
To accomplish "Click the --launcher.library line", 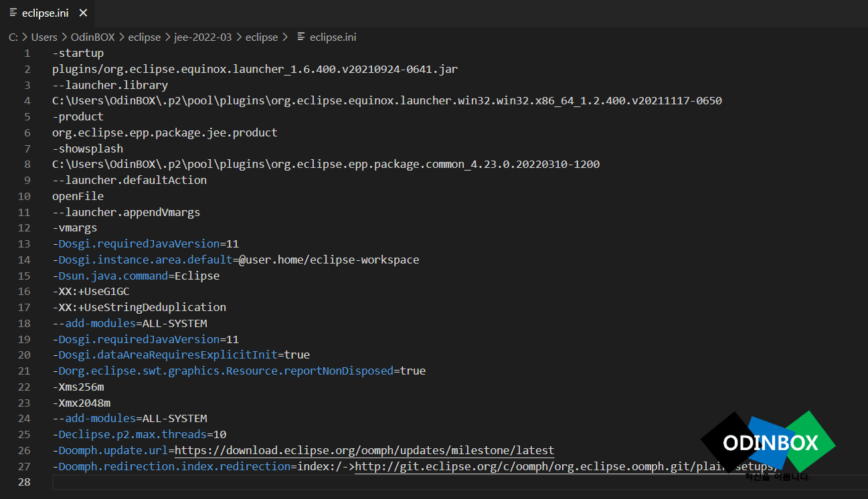I will 110,85.
